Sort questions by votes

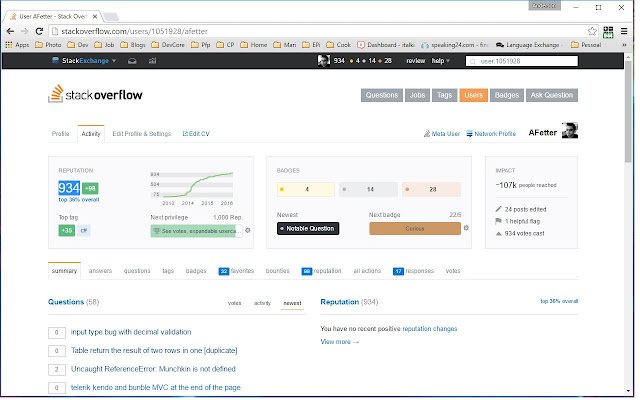pos(234,303)
